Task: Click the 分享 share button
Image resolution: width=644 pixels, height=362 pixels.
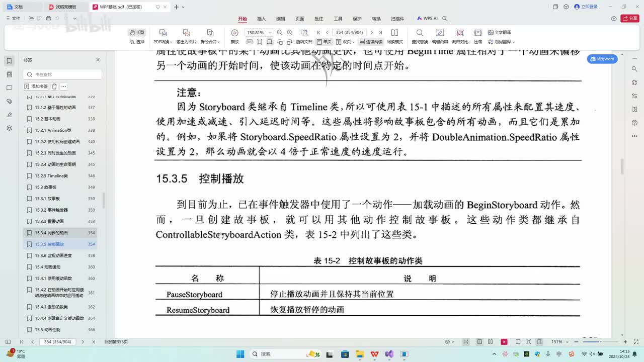Action: 630,19
